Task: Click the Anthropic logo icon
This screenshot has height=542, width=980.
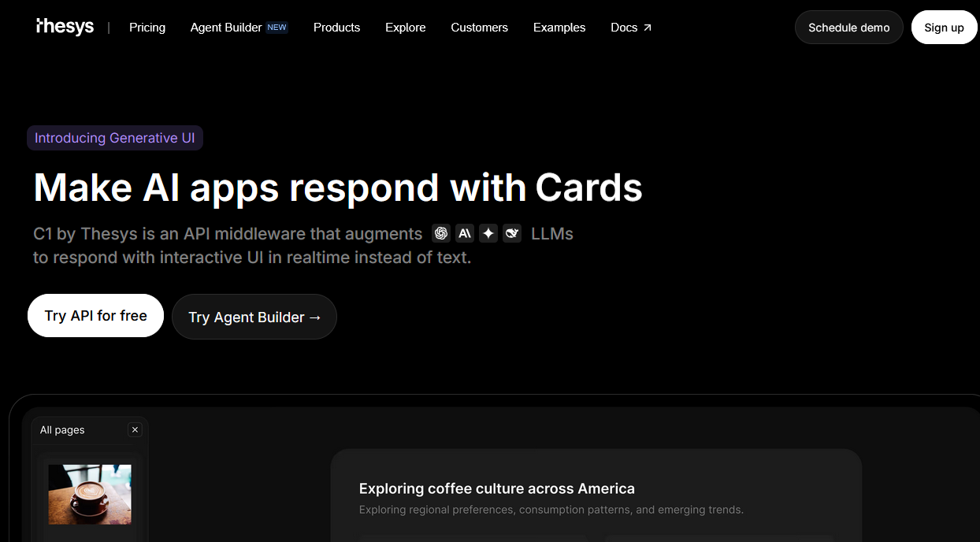Action: tap(465, 233)
